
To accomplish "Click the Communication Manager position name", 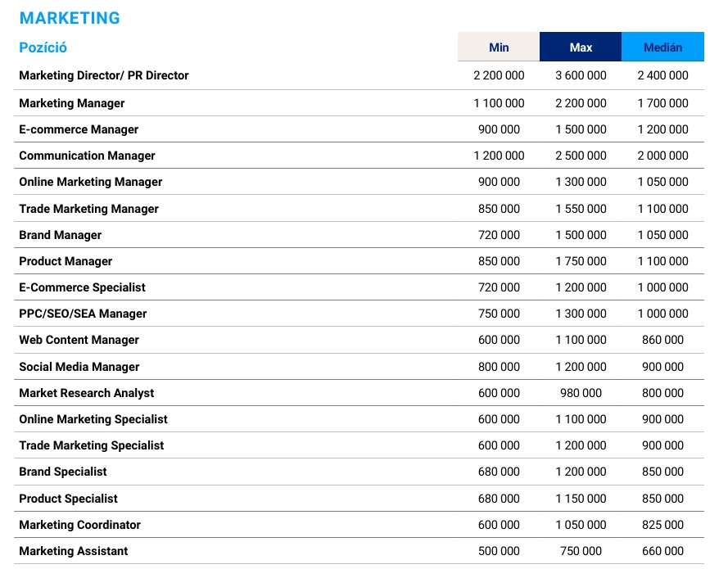I will (87, 156).
